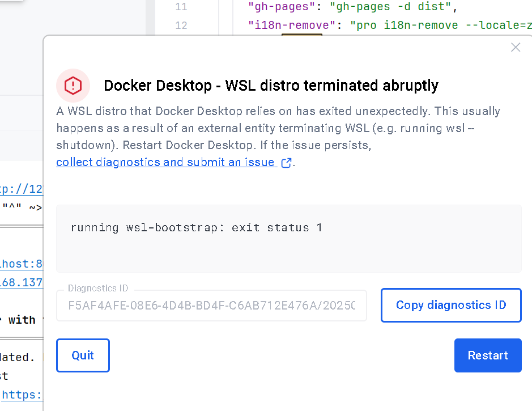Click the red error warning hexagon icon
Screen dimensions: 532x411
(x=73, y=85)
